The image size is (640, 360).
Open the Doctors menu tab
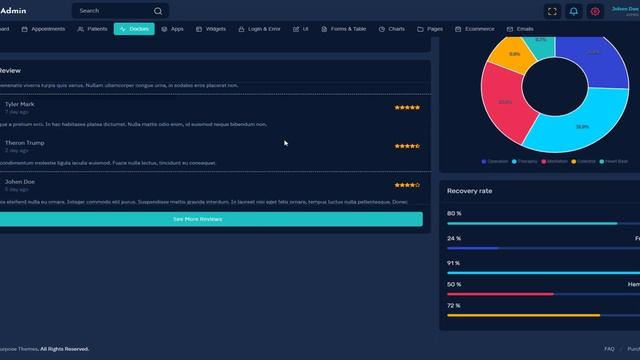click(x=134, y=29)
